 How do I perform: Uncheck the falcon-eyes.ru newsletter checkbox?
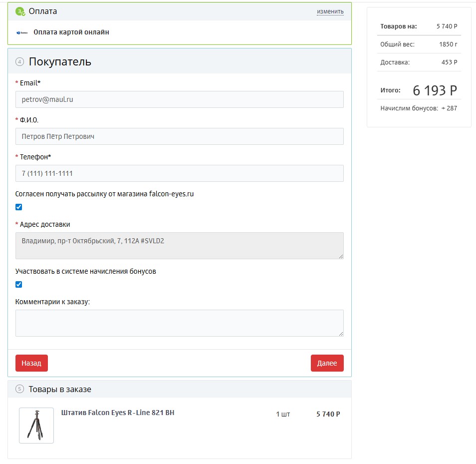[x=19, y=207]
